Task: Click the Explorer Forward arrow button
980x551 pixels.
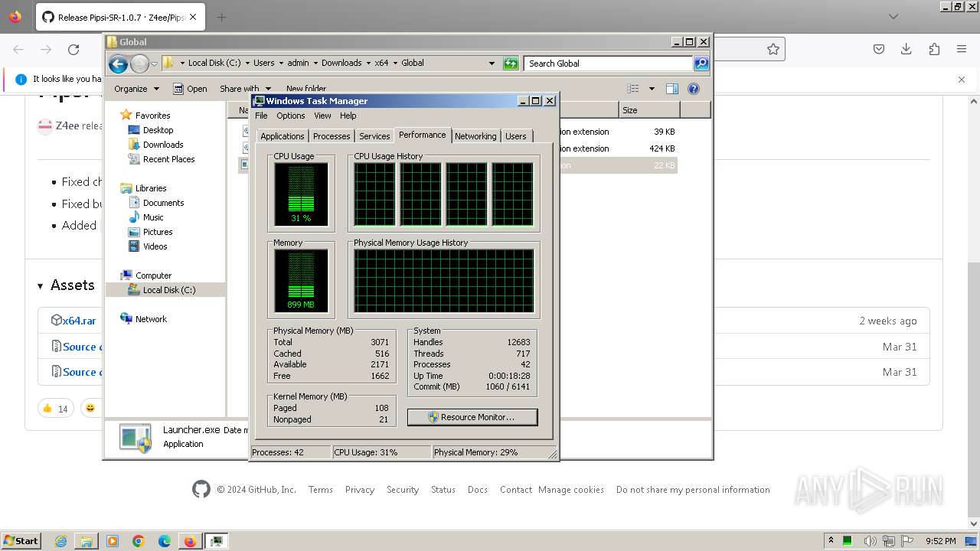Action: click(x=139, y=64)
